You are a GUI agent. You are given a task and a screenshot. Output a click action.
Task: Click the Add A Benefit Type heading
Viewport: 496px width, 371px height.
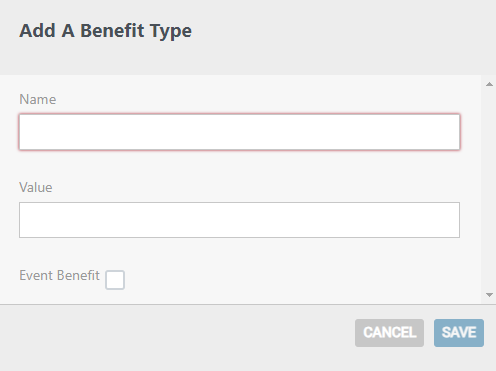click(x=105, y=31)
